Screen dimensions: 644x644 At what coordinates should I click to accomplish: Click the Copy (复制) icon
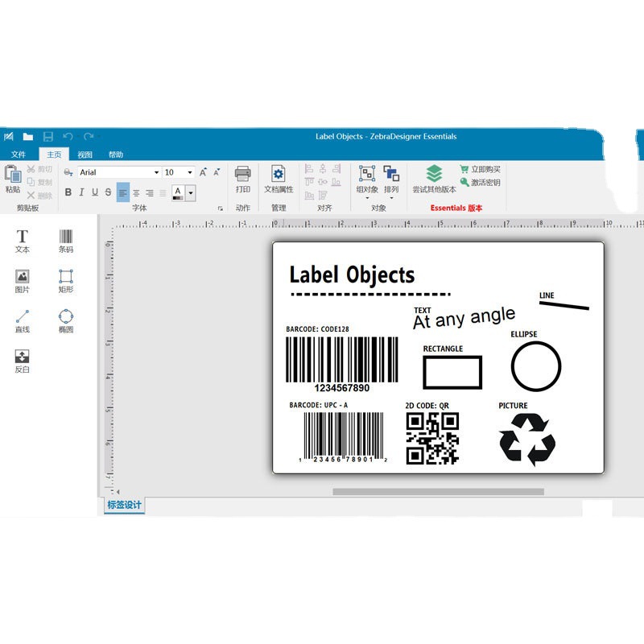(x=31, y=182)
